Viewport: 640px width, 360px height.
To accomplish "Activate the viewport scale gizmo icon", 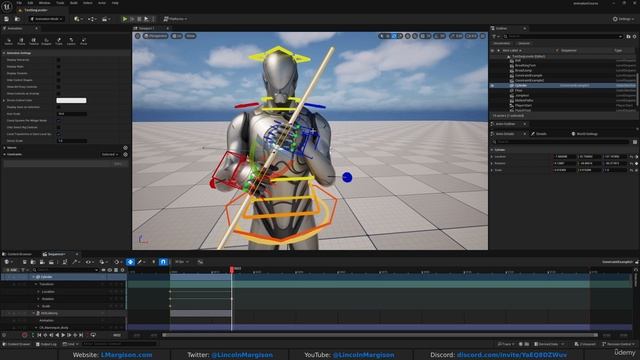I will pyautogui.click(x=400, y=36).
